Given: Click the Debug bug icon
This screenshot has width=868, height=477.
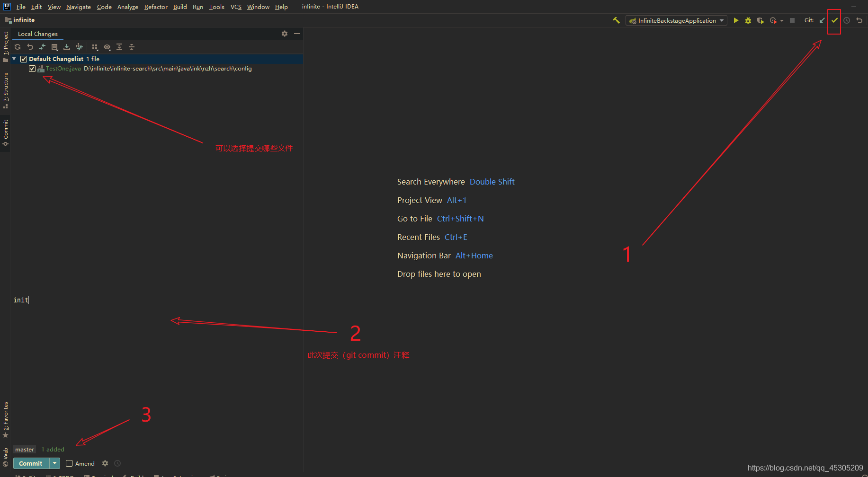Looking at the screenshot, I should (x=748, y=20).
